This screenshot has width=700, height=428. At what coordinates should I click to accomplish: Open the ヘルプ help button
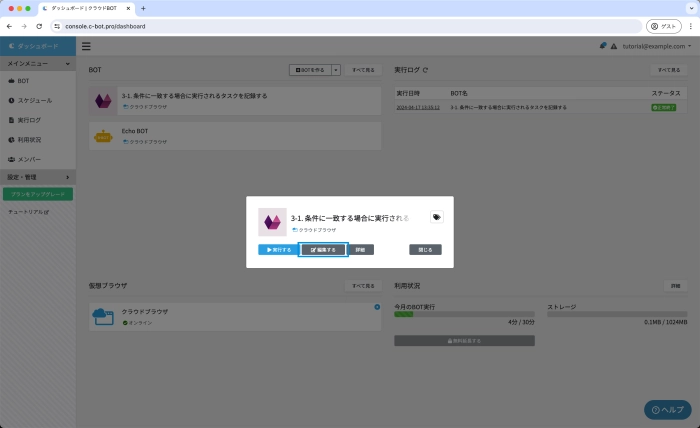point(667,410)
